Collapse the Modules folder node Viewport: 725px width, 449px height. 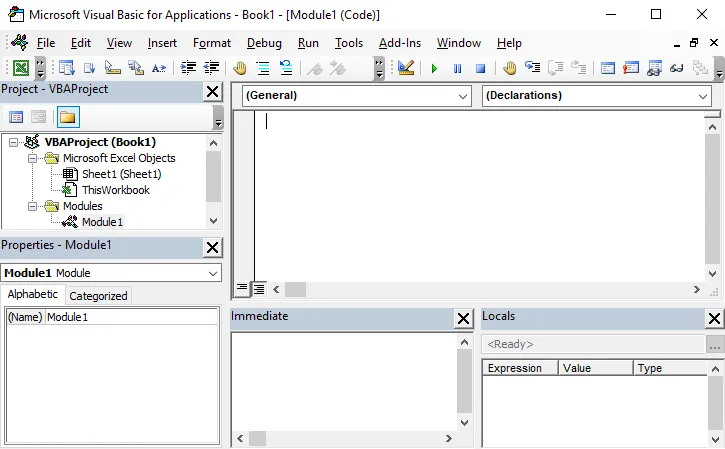click(x=32, y=206)
